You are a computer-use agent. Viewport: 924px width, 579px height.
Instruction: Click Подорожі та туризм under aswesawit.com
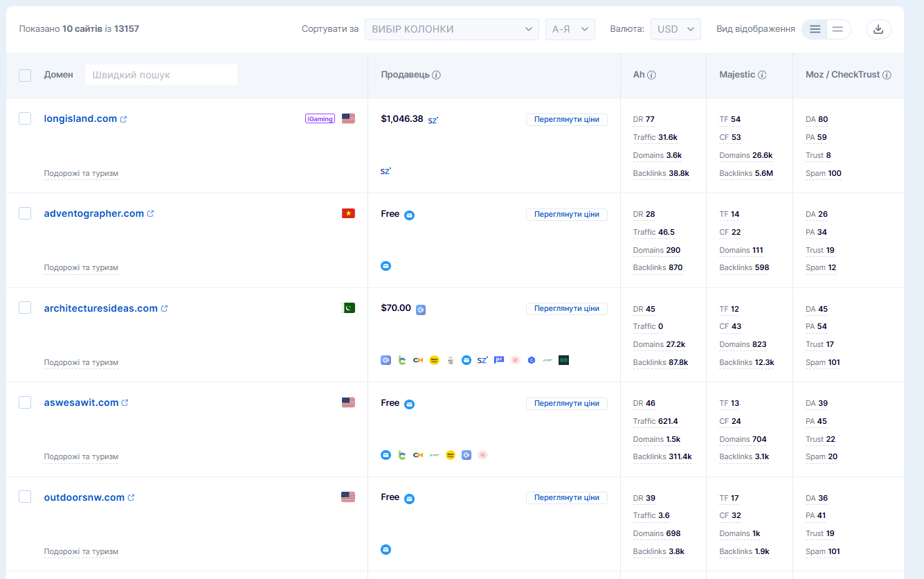81,456
